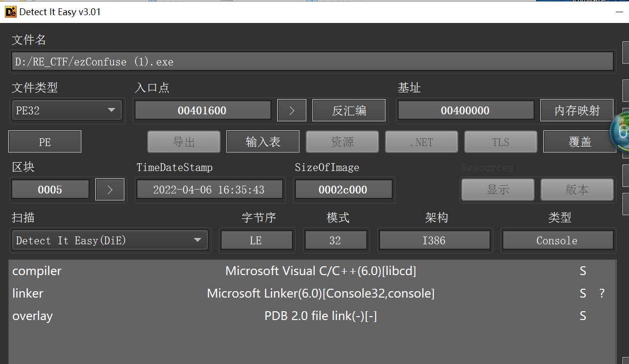Click the S icon beside the compiler result
Image resolution: width=629 pixels, height=364 pixels.
pos(582,270)
